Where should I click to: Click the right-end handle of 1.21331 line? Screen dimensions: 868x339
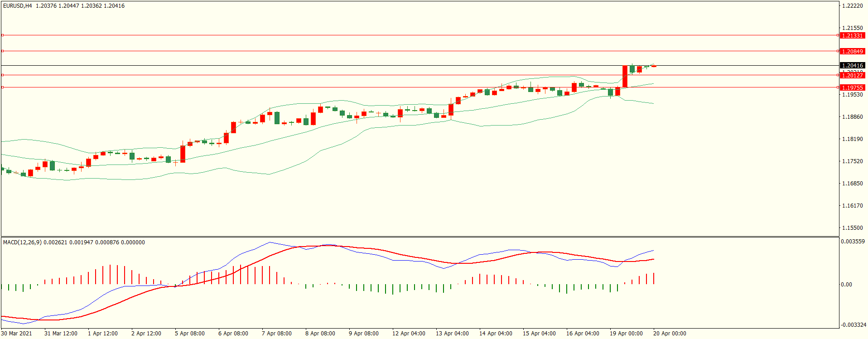[x=838, y=35]
